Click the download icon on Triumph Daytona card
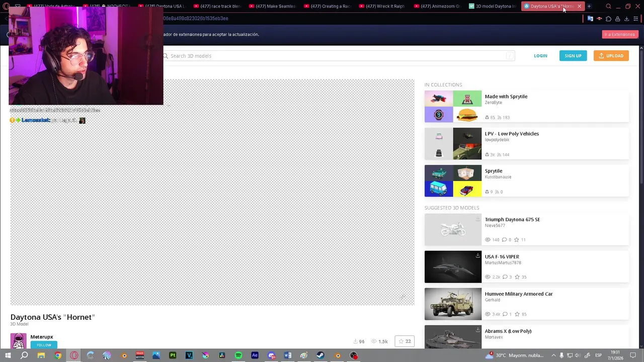This screenshot has width=644, height=362. 477,219
